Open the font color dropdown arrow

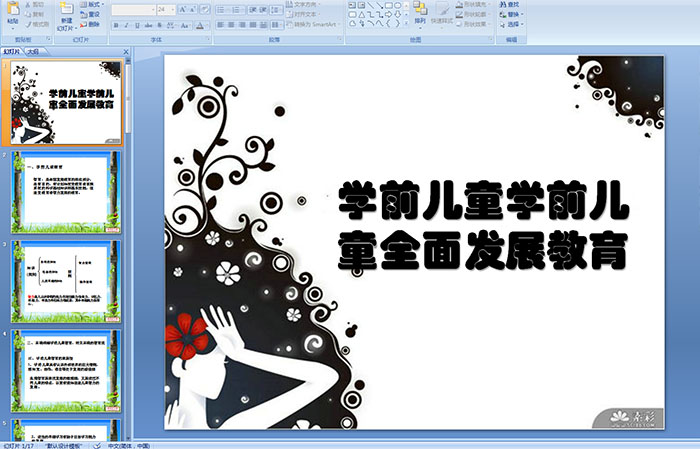coord(208,25)
